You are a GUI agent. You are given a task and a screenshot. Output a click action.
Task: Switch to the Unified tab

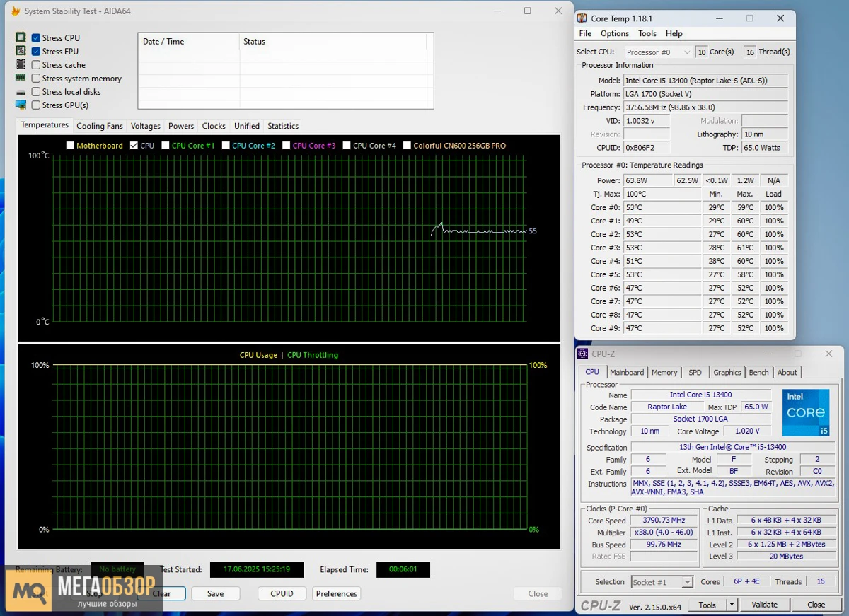[x=247, y=126]
